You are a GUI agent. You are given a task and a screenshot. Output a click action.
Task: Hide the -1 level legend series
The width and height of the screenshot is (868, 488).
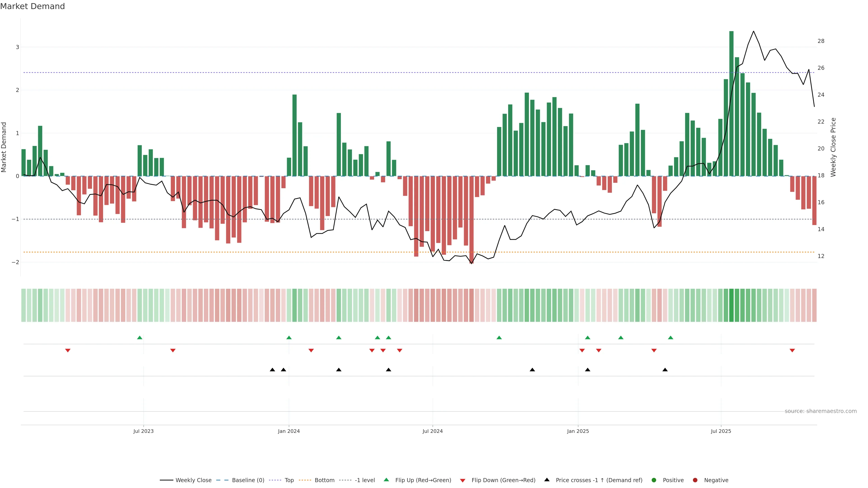click(365, 480)
